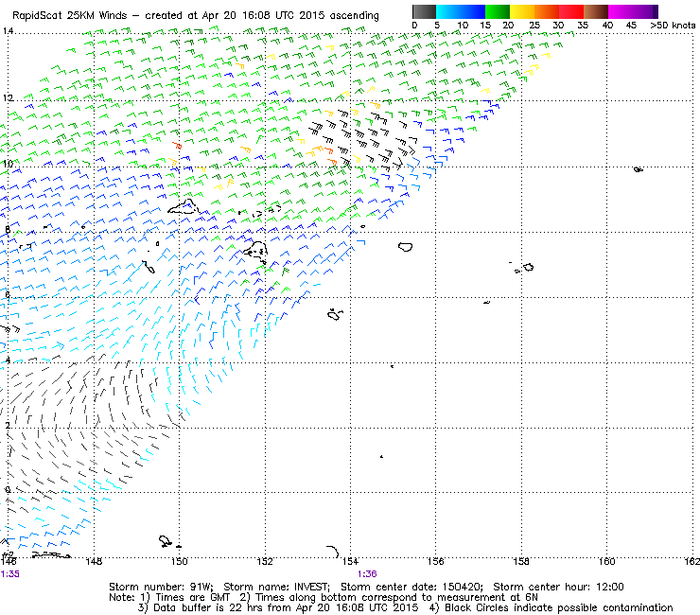Click the purple '1:36' time label
Image resolution: width=700 pixels, height=615 pixels.
click(367, 574)
